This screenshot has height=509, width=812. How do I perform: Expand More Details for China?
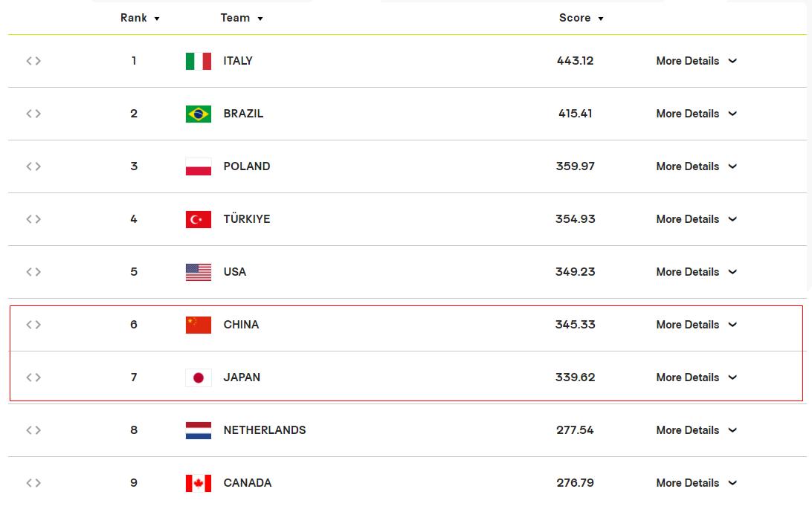pyautogui.click(x=697, y=325)
